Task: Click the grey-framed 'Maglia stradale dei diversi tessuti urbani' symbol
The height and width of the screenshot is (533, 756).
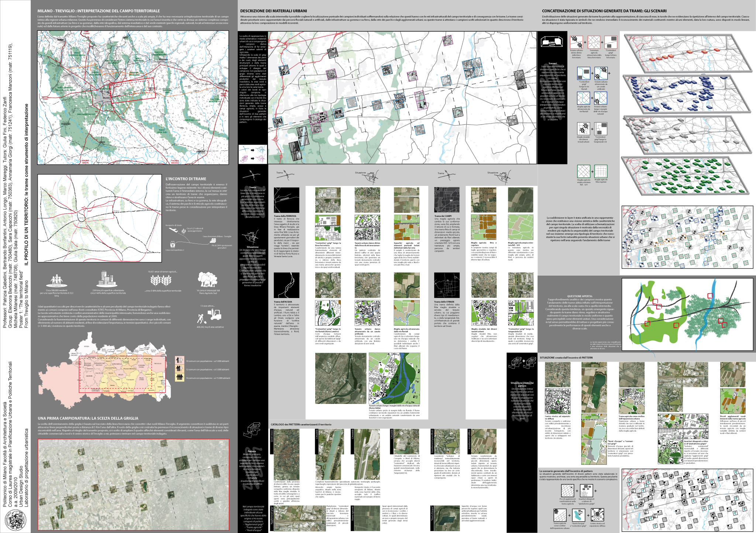Action: 583,129
